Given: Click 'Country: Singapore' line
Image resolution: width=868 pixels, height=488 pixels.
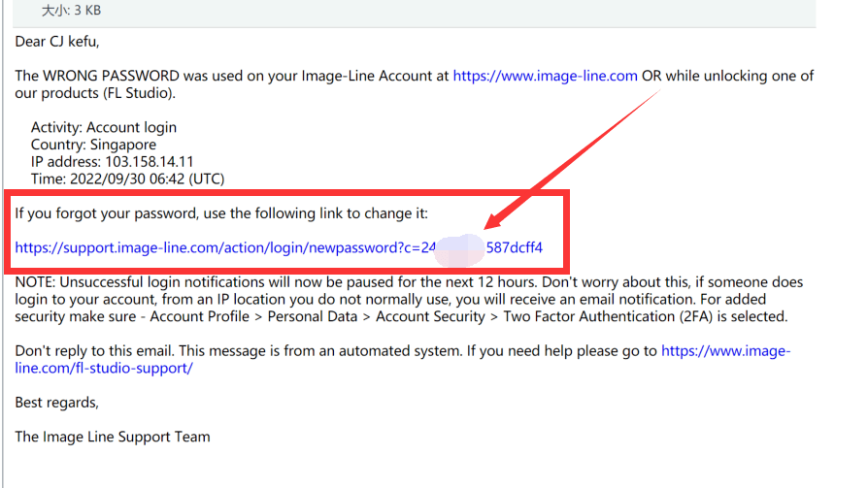Looking at the screenshot, I should click(x=93, y=145).
